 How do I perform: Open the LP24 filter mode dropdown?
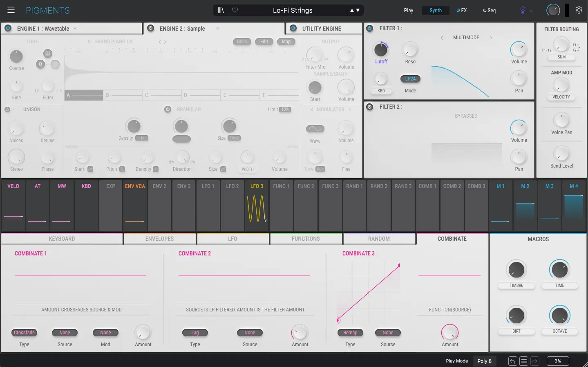410,79
